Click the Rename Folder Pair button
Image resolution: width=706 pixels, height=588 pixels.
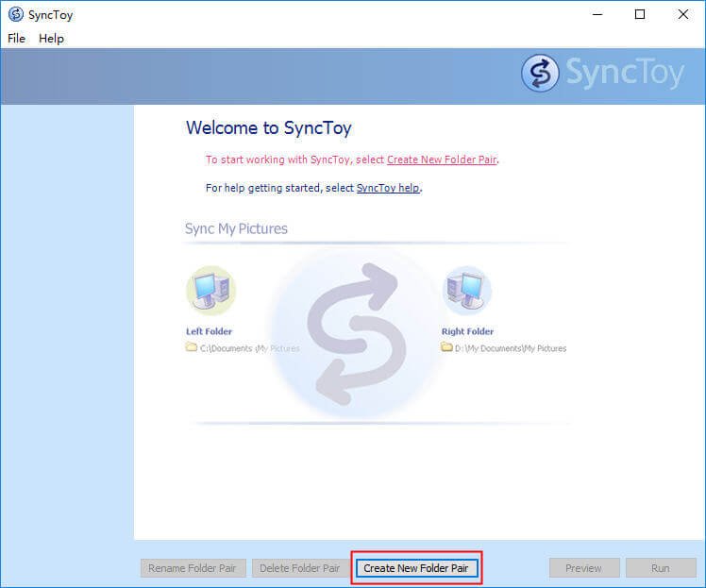coord(193,568)
